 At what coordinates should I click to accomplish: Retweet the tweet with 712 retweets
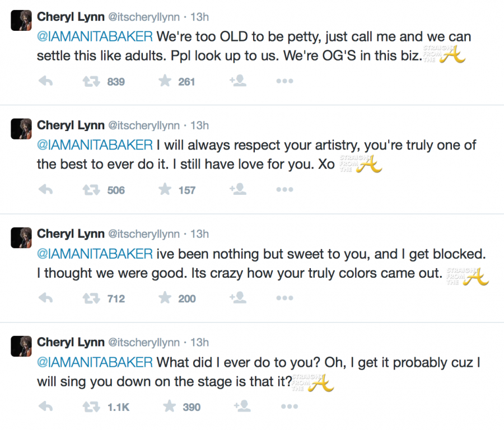click(x=90, y=298)
